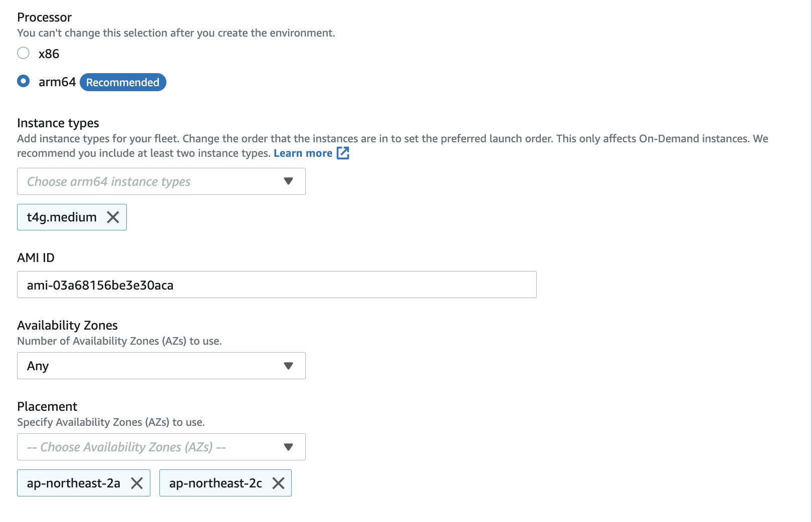Remove the ap-northeast-2c zone tag

(278, 483)
